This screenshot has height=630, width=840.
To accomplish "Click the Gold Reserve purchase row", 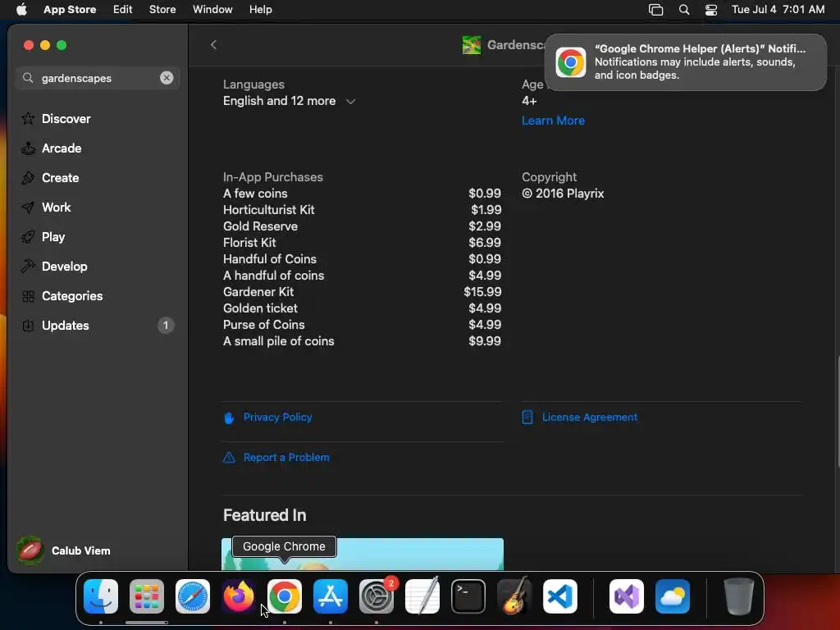I will pos(362,226).
